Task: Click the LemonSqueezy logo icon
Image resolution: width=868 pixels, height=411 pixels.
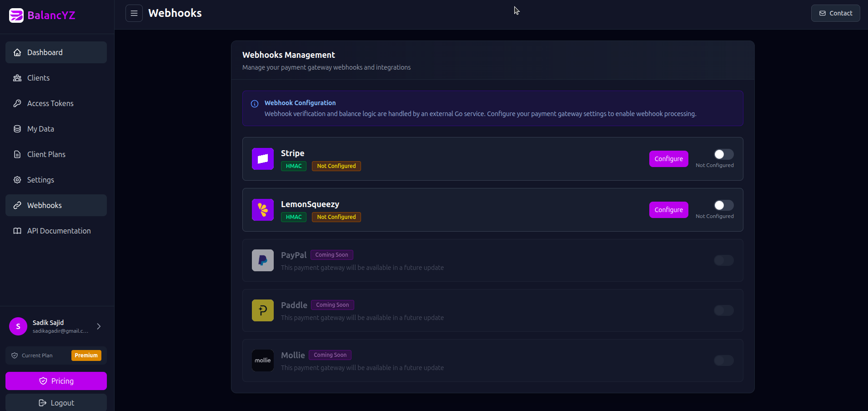Action: [262, 210]
